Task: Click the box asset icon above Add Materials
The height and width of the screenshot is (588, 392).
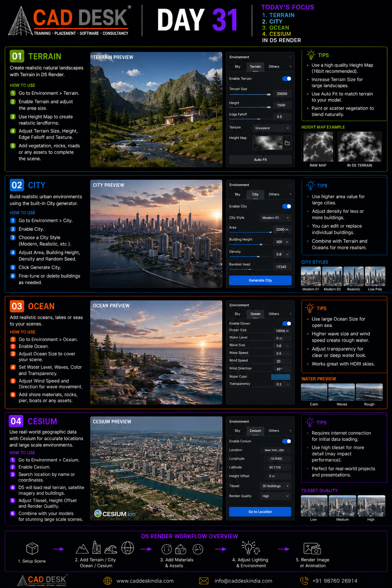Action: 181,550
